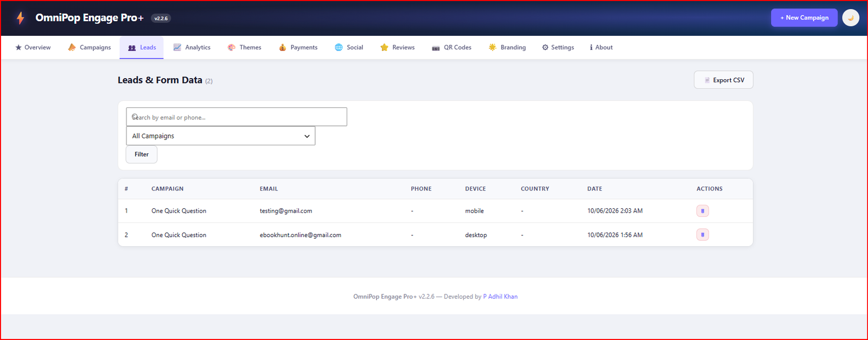Click the + New Campaign button

pos(804,18)
